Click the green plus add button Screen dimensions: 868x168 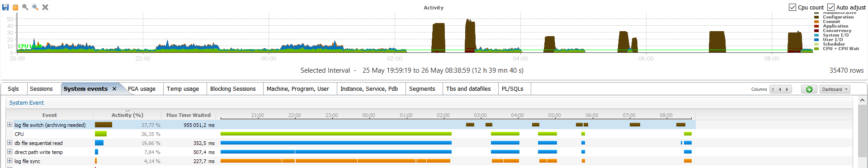coord(809,89)
